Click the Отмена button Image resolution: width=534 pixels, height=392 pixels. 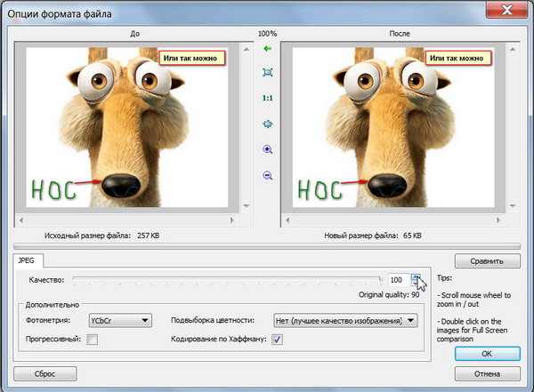click(x=488, y=374)
